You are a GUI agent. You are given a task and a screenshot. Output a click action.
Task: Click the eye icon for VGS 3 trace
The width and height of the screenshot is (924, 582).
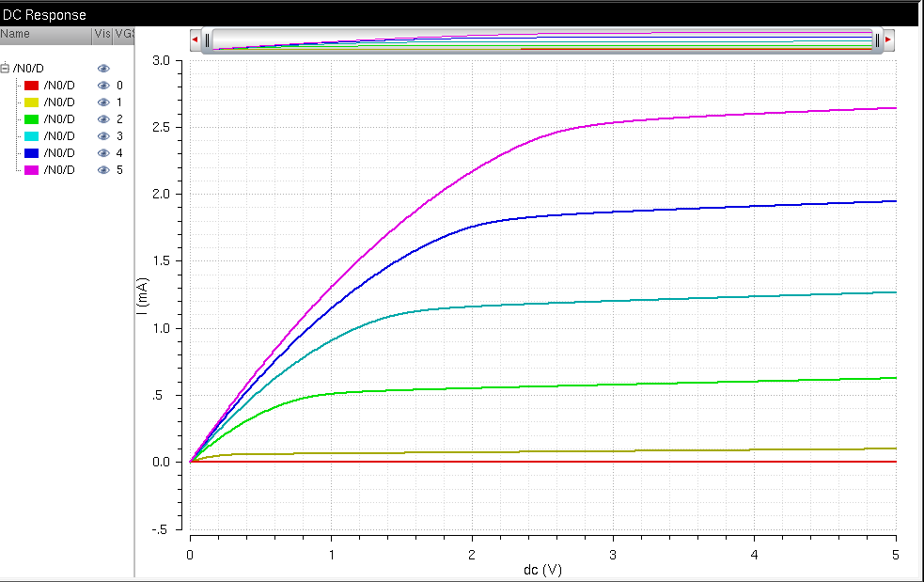(103, 136)
